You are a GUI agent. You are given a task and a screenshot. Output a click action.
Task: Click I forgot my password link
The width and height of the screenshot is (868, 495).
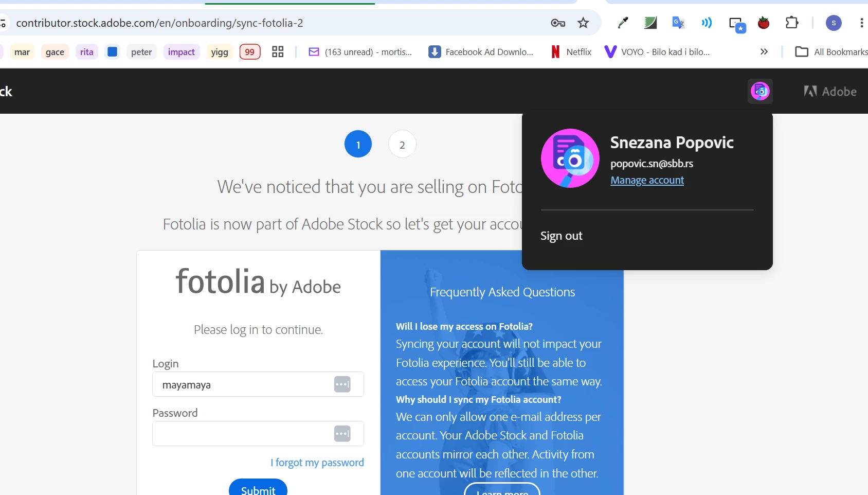[x=317, y=463]
